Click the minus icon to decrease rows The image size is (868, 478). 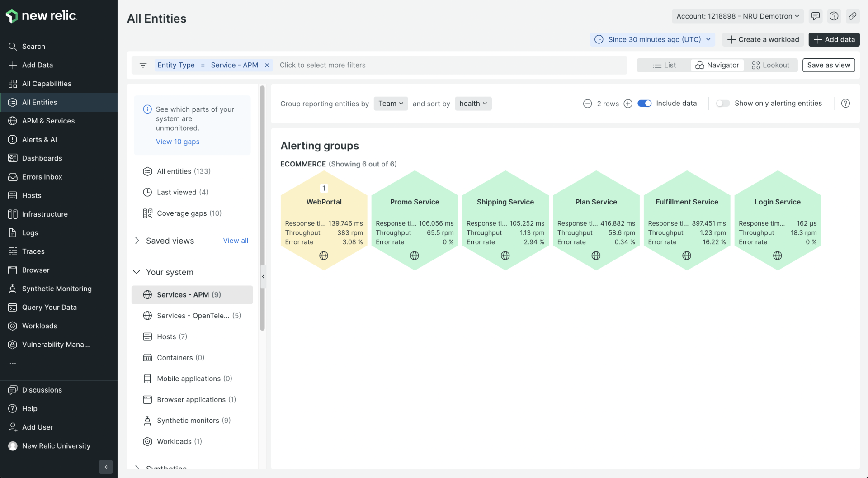pyautogui.click(x=587, y=104)
